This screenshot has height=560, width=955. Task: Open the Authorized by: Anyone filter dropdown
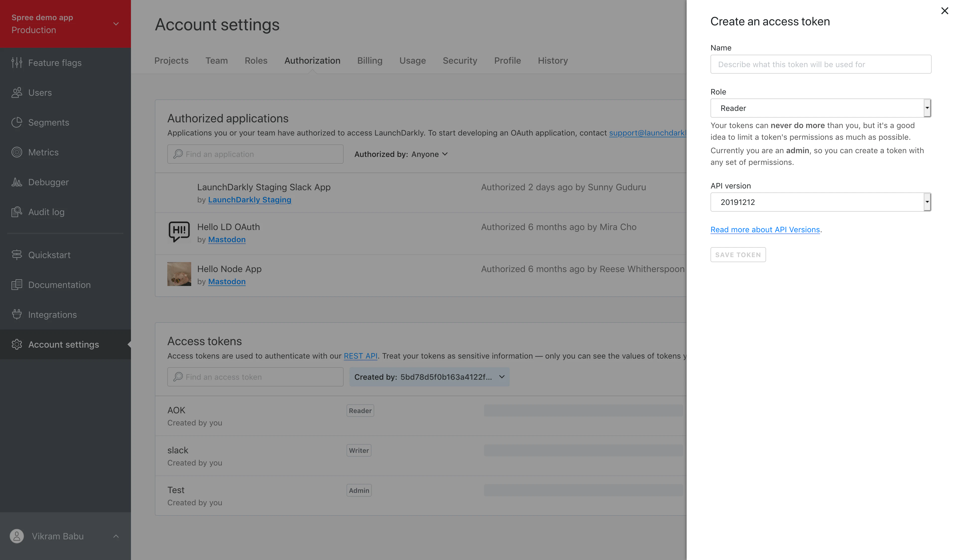pos(401,154)
